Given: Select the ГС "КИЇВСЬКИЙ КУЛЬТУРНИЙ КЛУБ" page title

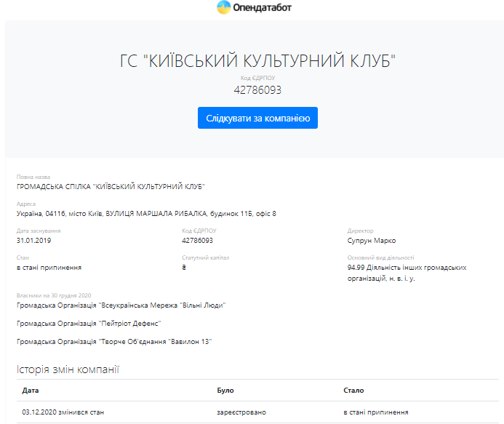Looking at the screenshot, I should pyautogui.click(x=257, y=61).
